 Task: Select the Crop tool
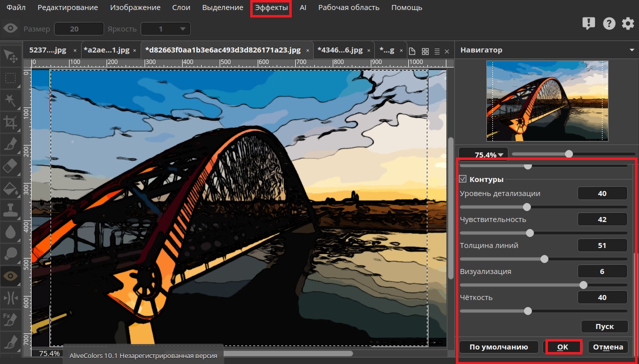pos(11,121)
